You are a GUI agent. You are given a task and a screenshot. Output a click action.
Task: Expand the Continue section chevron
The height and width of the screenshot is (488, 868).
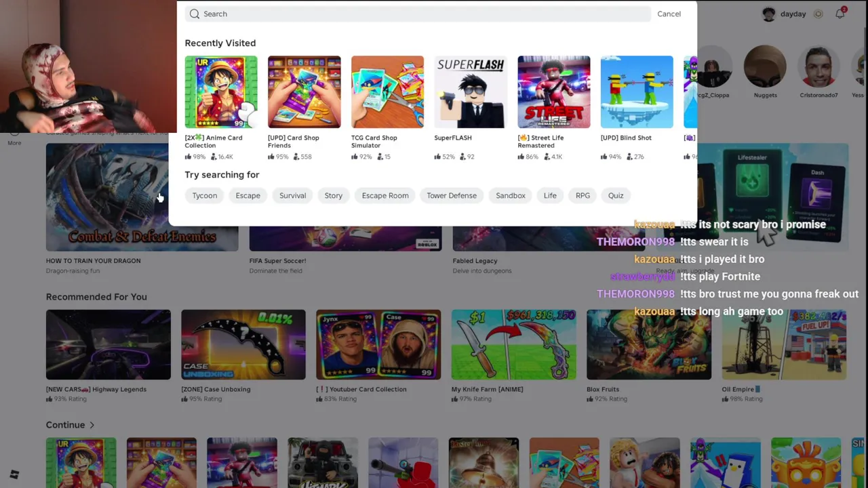[x=92, y=425]
